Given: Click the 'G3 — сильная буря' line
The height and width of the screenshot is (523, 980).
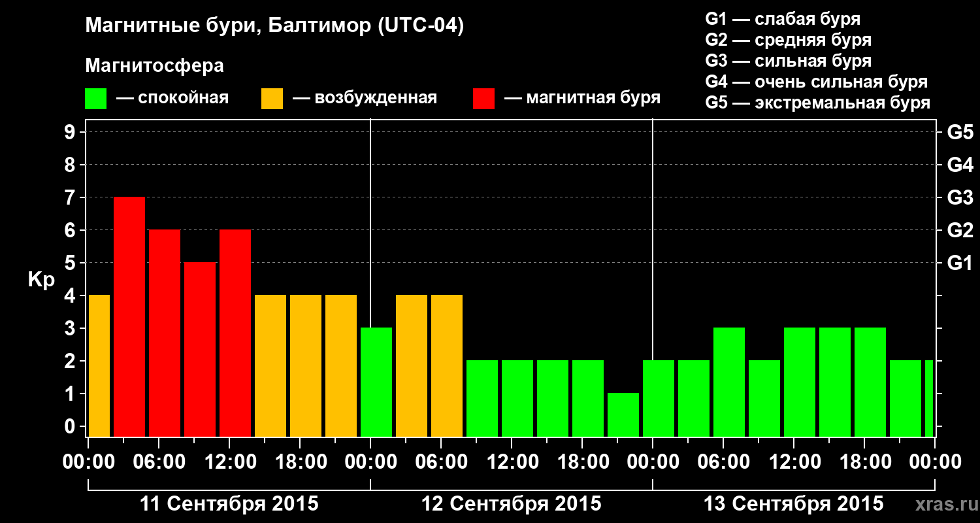Looking at the screenshot, I should pyautogui.click(x=789, y=61).
